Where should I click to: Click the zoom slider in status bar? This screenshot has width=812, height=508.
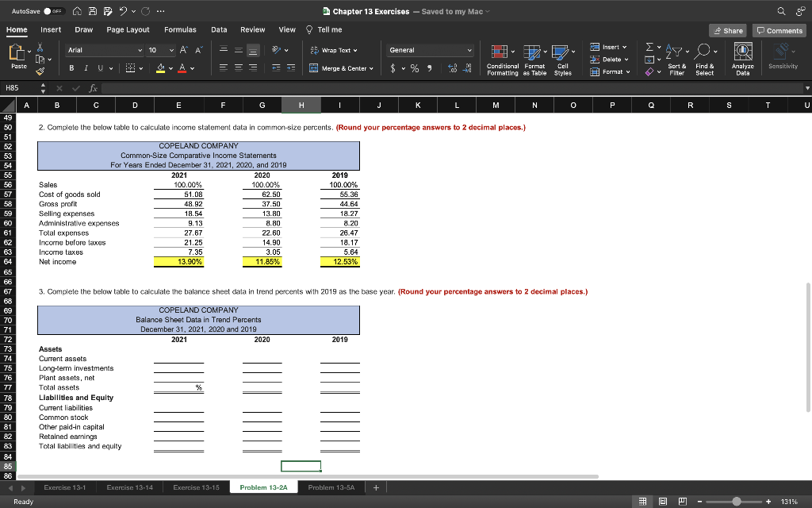737,501
